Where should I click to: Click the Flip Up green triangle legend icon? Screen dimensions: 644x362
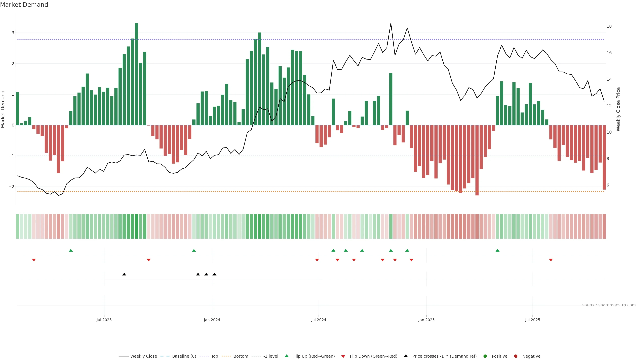coord(286,356)
